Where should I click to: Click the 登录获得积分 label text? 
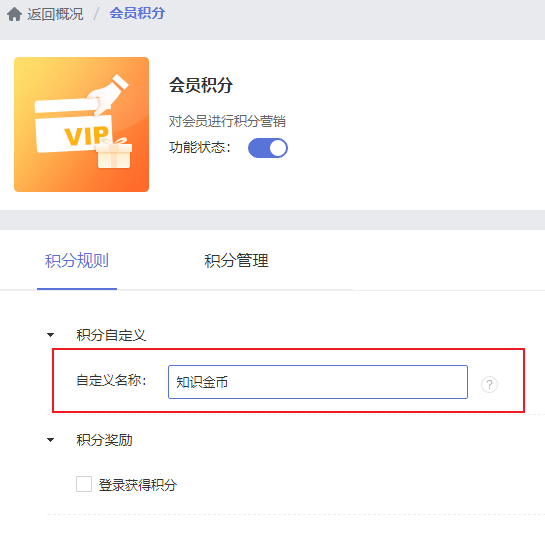point(138,485)
